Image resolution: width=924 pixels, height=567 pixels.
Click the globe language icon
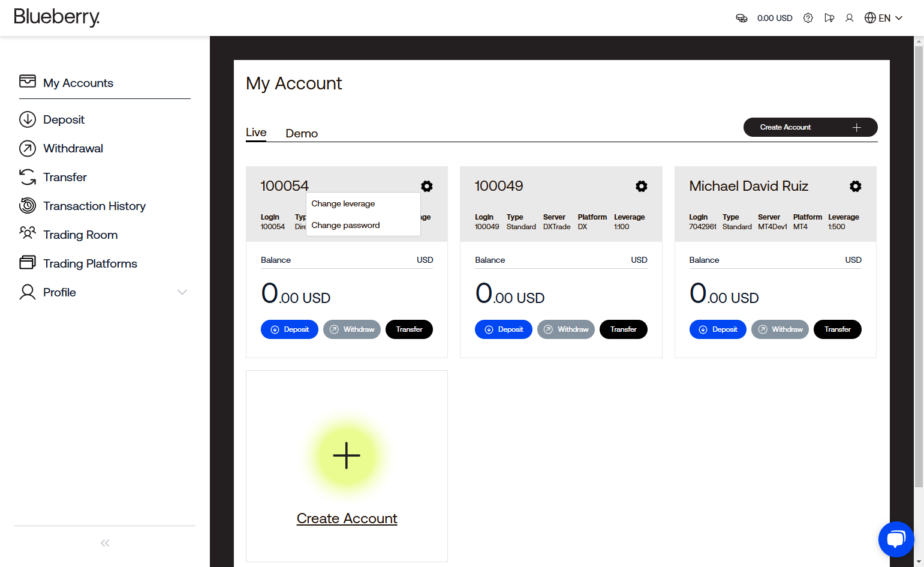click(x=870, y=18)
